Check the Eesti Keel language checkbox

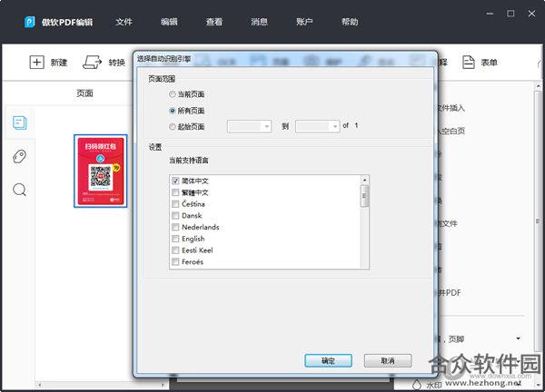point(175,250)
